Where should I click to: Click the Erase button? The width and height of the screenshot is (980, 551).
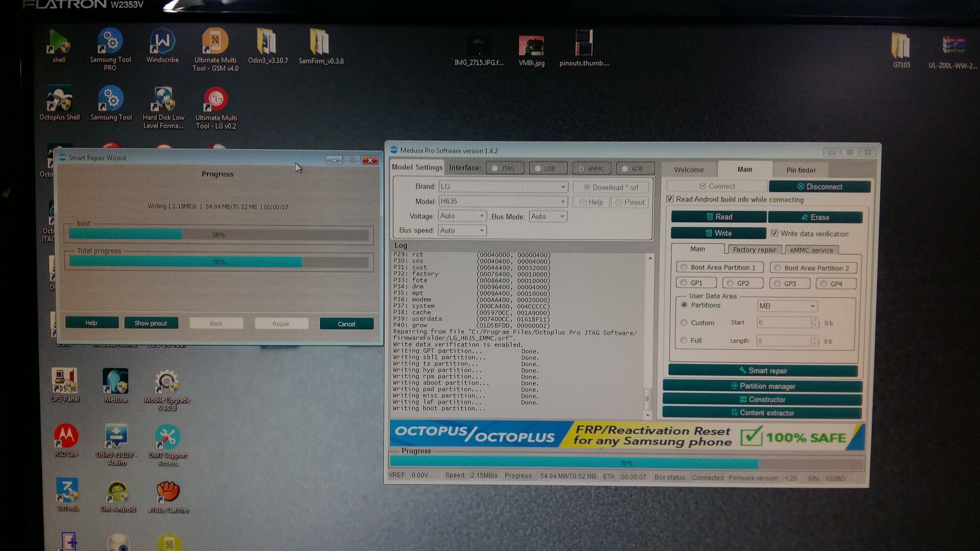[x=815, y=217]
